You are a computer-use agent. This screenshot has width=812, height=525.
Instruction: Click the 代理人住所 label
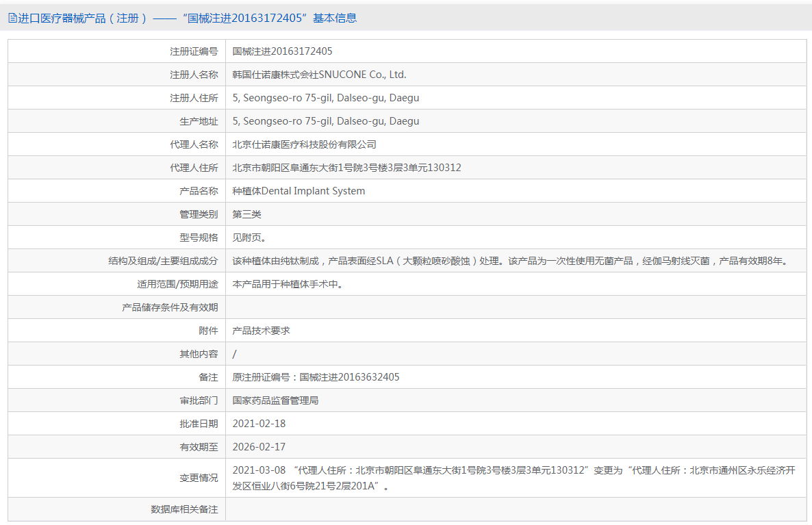(194, 168)
